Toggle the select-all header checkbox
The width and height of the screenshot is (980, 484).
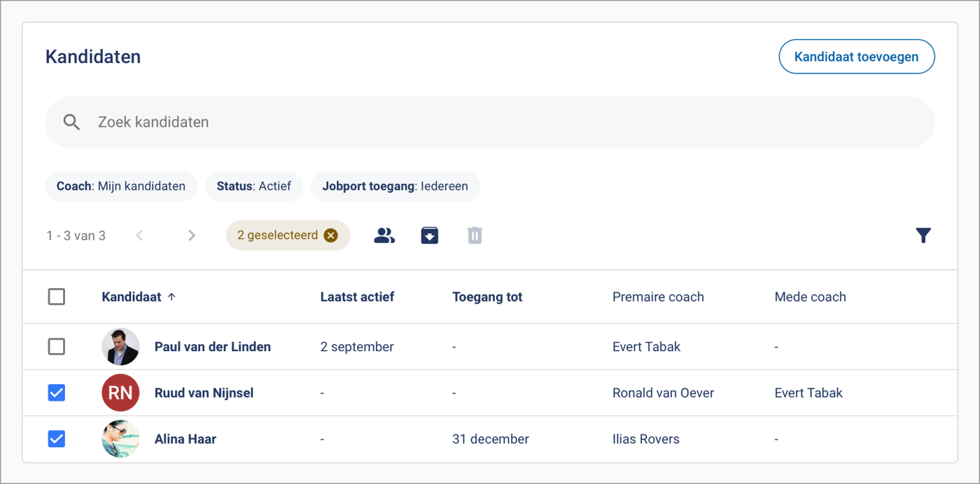[x=57, y=297]
